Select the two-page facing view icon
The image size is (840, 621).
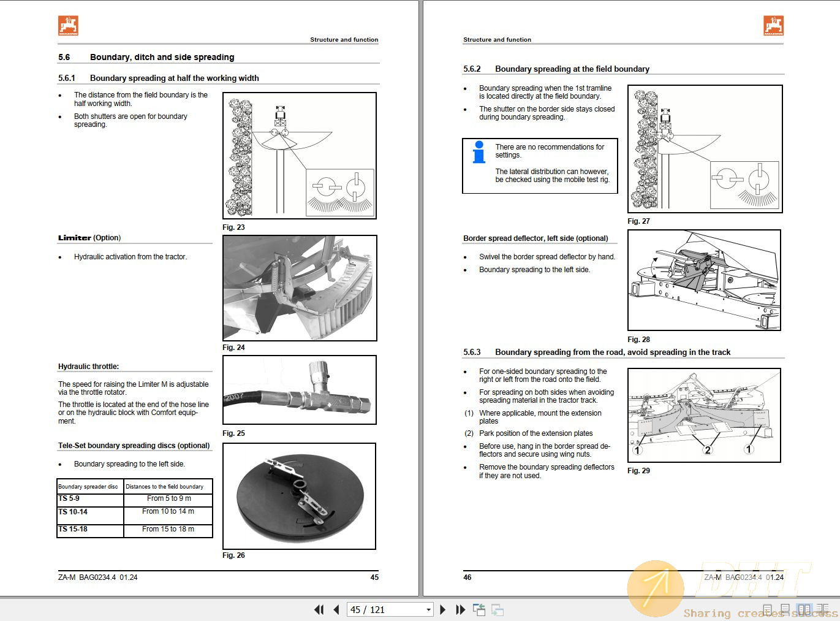click(804, 609)
